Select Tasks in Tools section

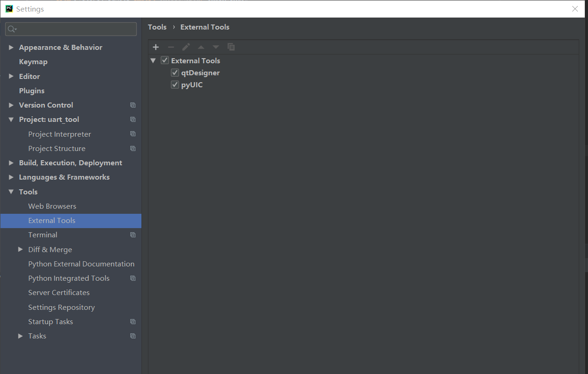click(x=37, y=336)
